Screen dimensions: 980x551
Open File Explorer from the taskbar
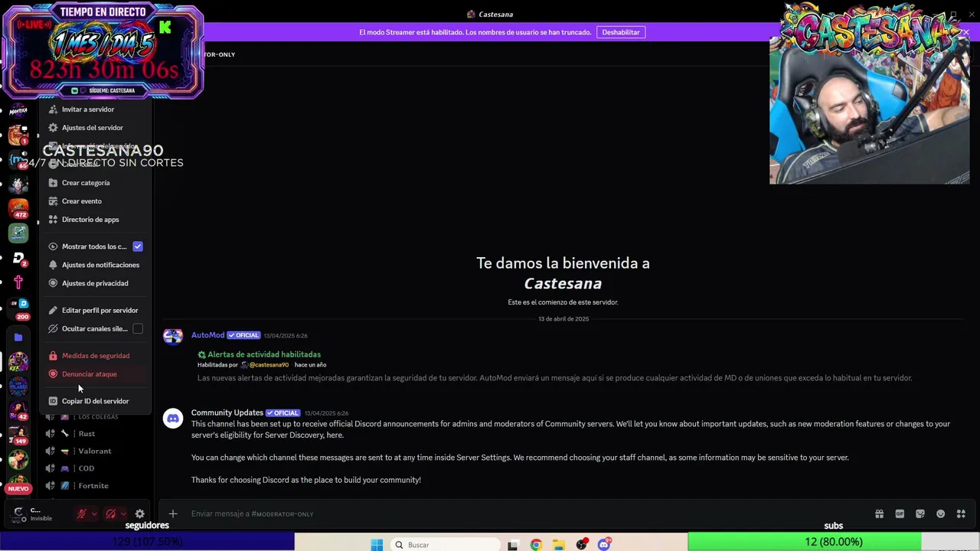(559, 545)
